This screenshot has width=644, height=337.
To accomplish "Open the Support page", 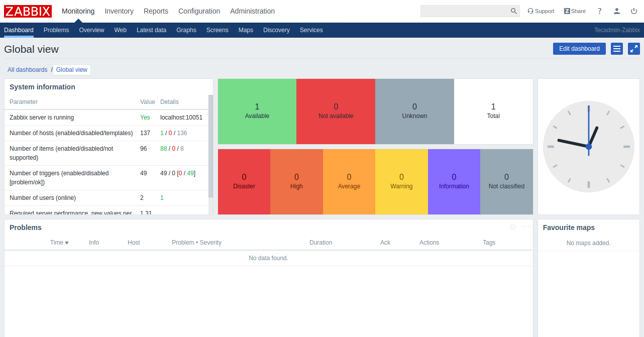I will coord(541,11).
